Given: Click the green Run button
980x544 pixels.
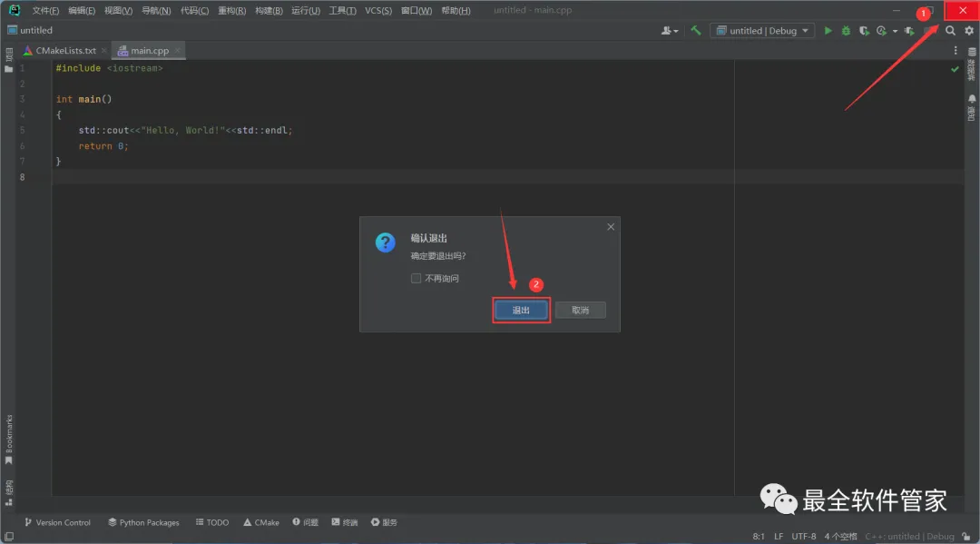Looking at the screenshot, I should pyautogui.click(x=828, y=31).
